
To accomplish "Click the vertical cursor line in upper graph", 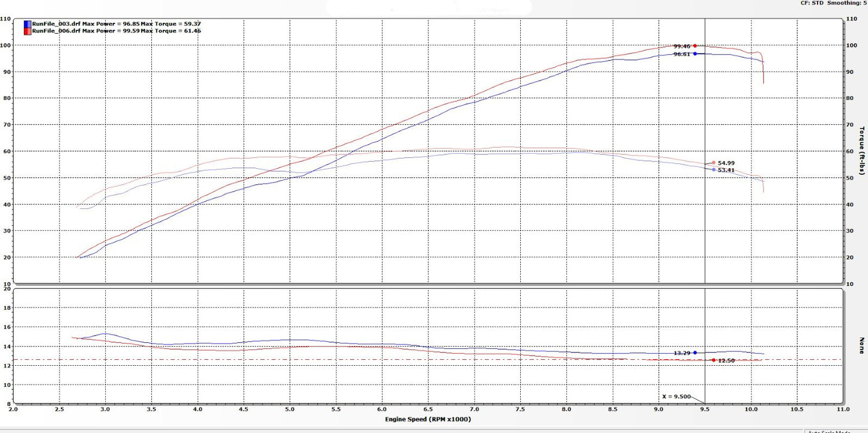I will (x=705, y=151).
